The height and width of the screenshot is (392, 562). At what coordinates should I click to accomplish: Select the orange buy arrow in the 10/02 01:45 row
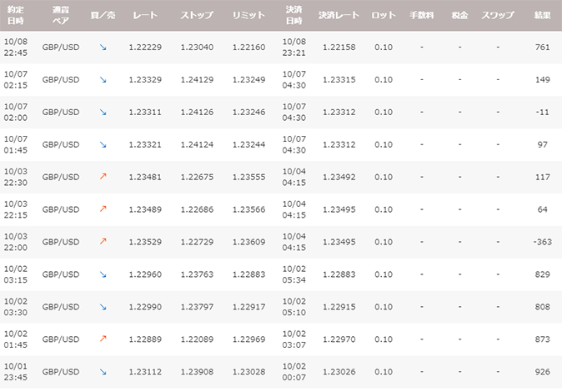coord(103,339)
